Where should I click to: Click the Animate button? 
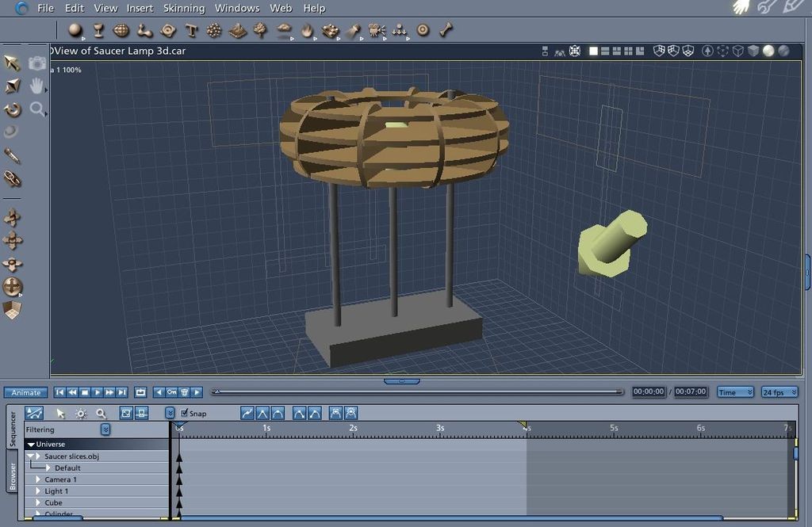point(25,392)
